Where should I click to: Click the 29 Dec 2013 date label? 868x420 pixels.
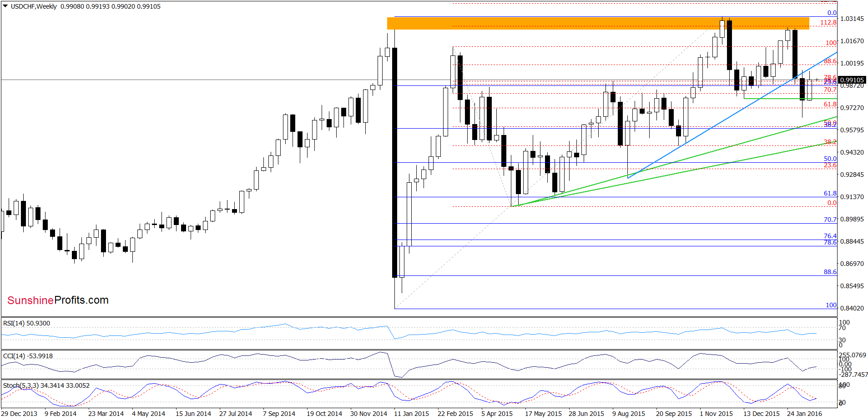pos(19,413)
